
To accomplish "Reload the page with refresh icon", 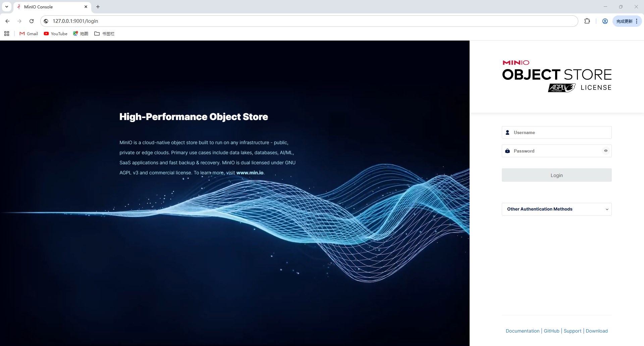I will tap(32, 21).
